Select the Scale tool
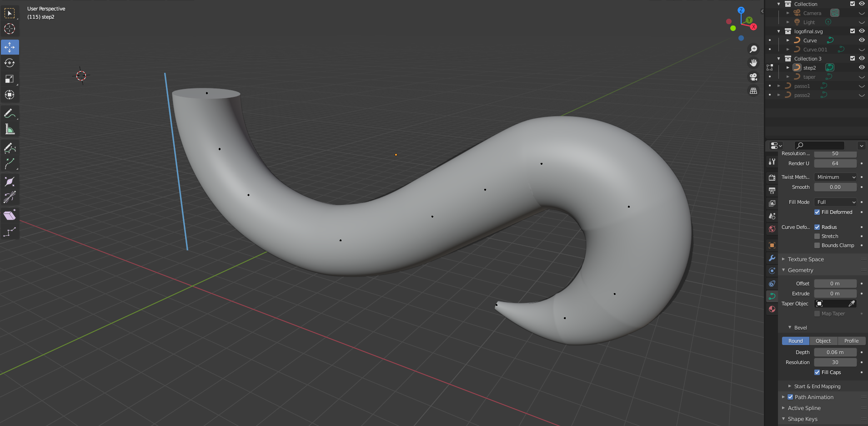Screen dimensions: 868x426 (10, 79)
